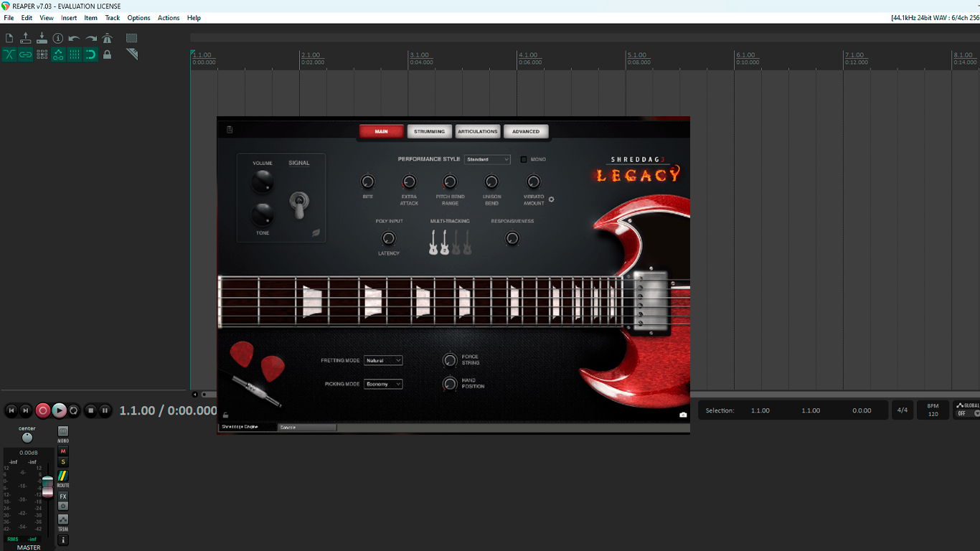Screen dimensions: 980x551
Task: Toggle snap magnet icon in toolbar
Action: (91, 55)
